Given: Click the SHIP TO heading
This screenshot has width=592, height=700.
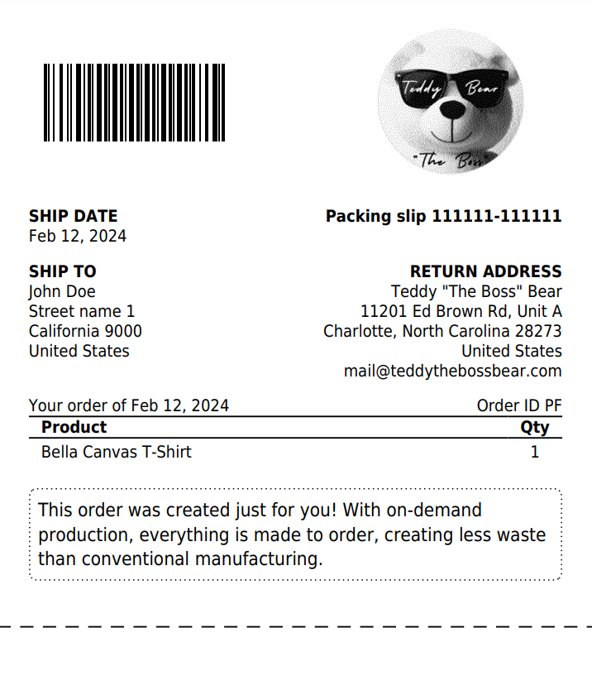Looking at the screenshot, I should 63,271.
